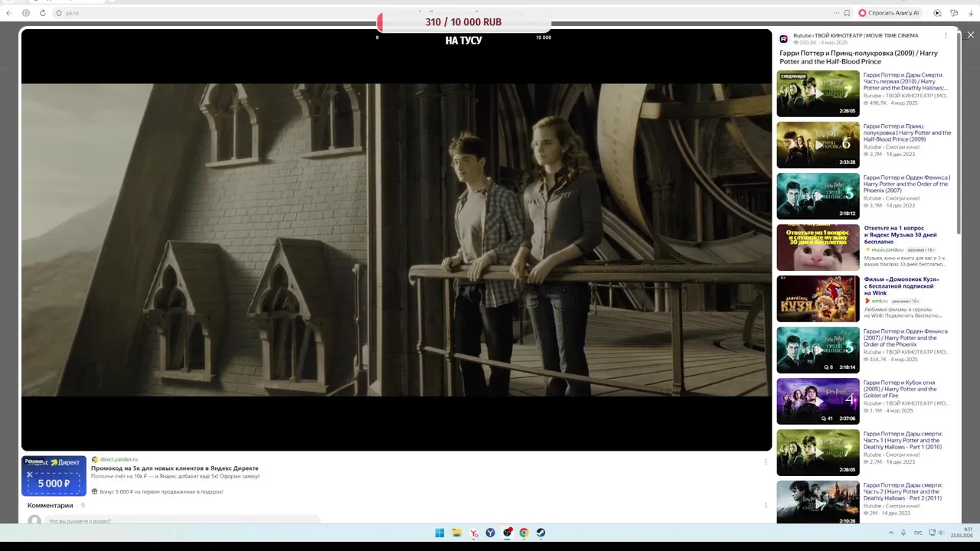Open the Yandex Music cat ad thumbnail
The width and height of the screenshot is (980, 551).
click(818, 247)
